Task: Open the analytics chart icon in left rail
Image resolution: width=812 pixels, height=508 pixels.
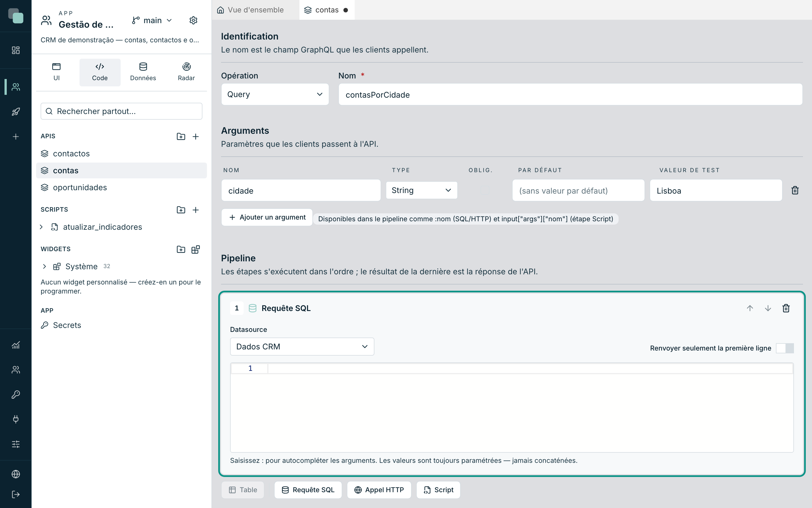Action: tap(16, 345)
